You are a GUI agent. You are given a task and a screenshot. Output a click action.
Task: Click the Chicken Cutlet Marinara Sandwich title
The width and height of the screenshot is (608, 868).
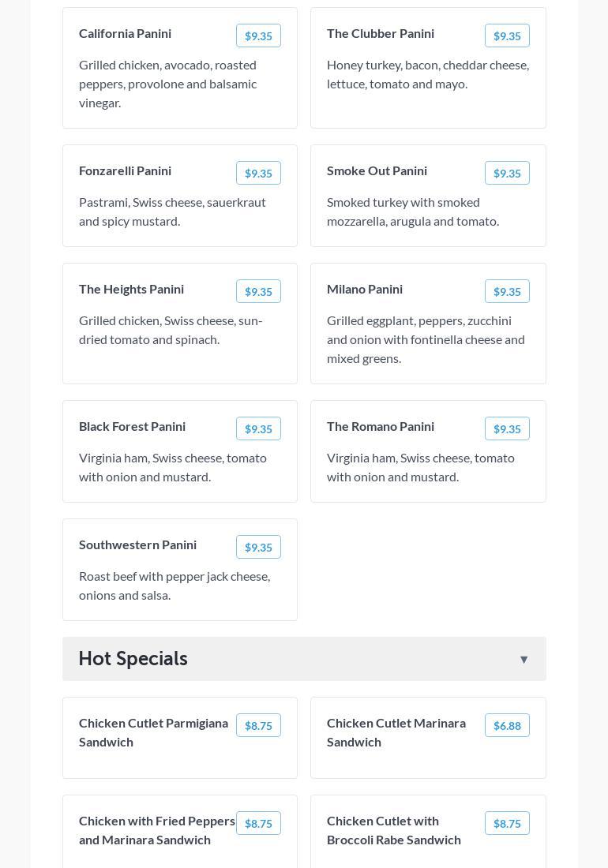[396, 732]
